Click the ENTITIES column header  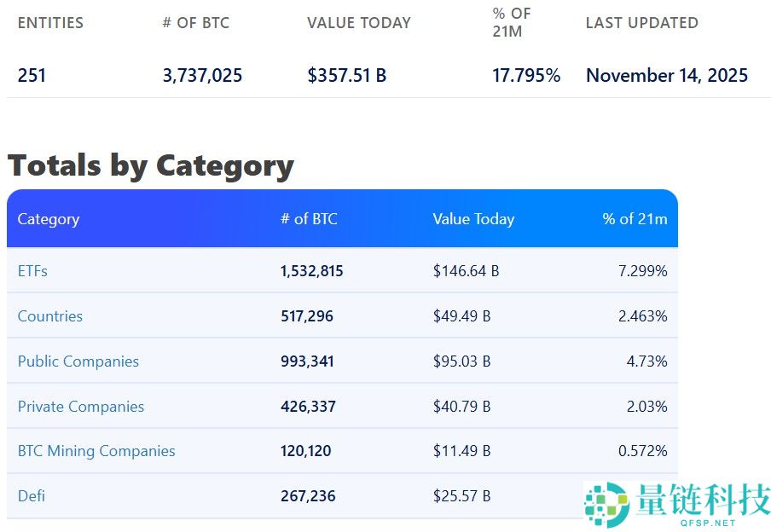pos(50,23)
